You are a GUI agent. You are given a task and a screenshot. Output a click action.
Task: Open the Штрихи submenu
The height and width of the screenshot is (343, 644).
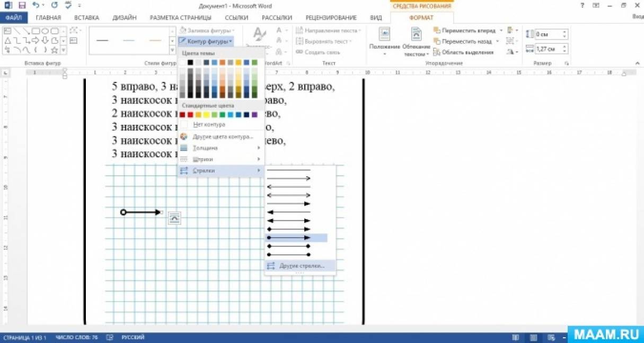pyautogui.click(x=203, y=159)
